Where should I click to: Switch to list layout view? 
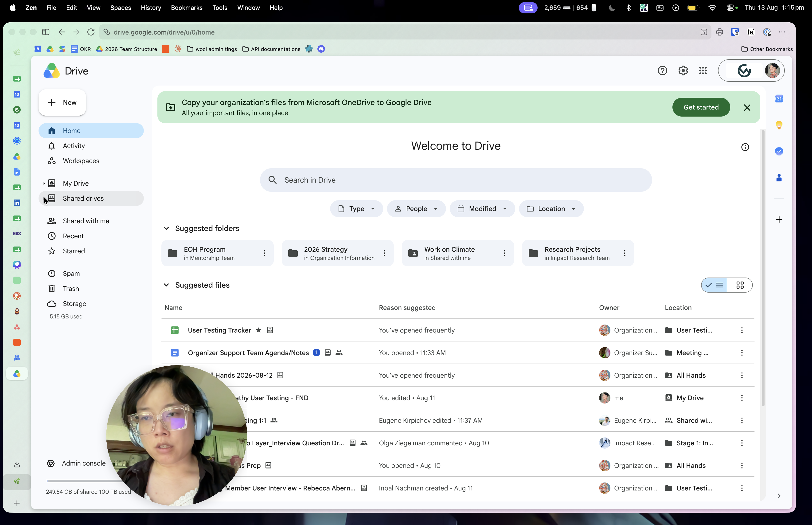[714, 285]
